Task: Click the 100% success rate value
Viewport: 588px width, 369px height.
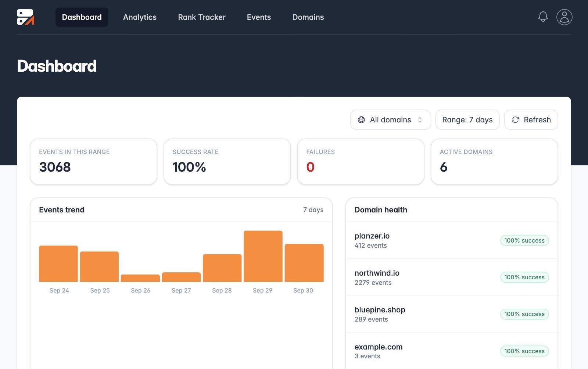Action: click(x=189, y=167)
